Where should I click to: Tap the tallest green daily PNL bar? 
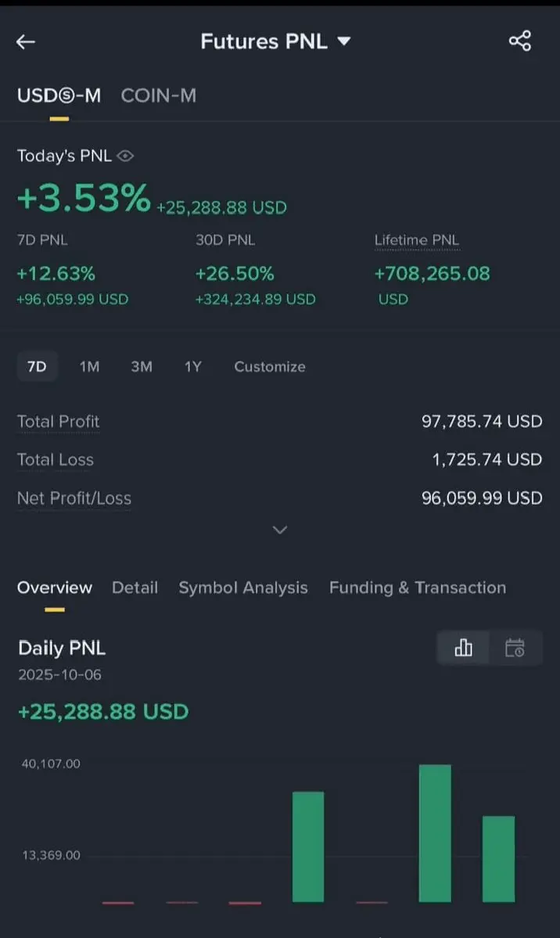coord(435,832)
